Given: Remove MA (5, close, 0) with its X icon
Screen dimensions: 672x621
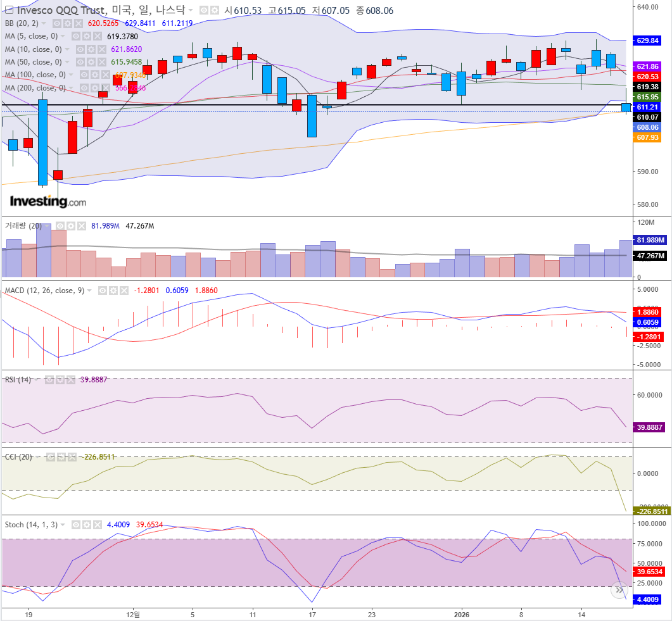Looking at the screenshot, I should (98, 37).
